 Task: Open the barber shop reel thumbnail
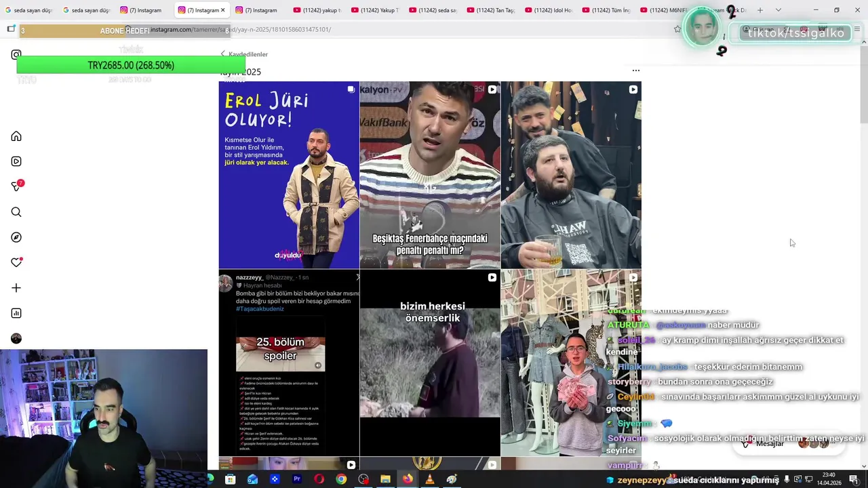point(571,175)
